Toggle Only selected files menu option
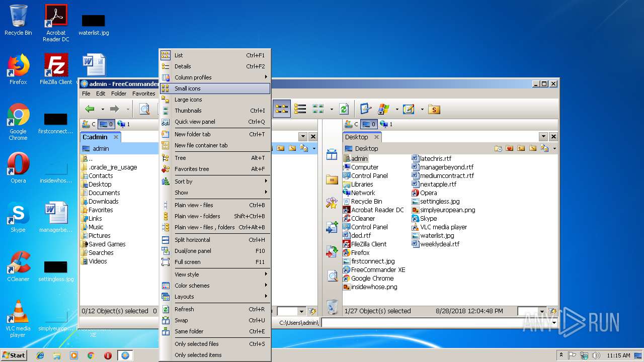 [215, 344]
